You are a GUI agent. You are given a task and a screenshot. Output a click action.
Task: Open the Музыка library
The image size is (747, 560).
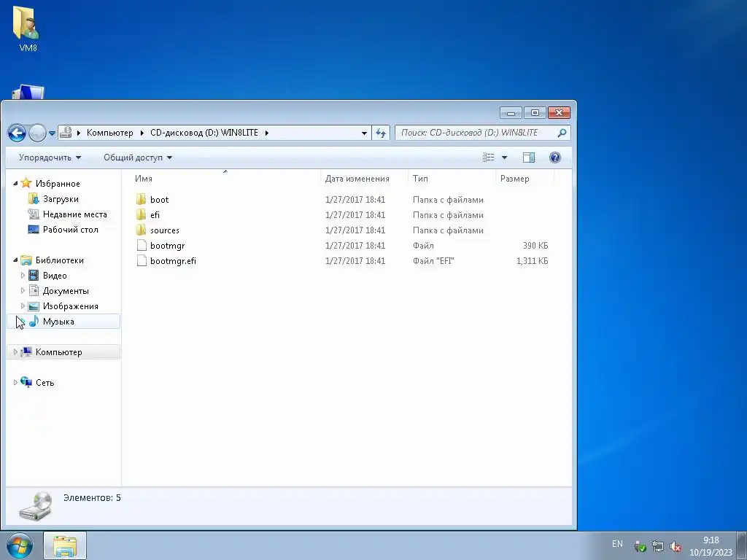58,322
